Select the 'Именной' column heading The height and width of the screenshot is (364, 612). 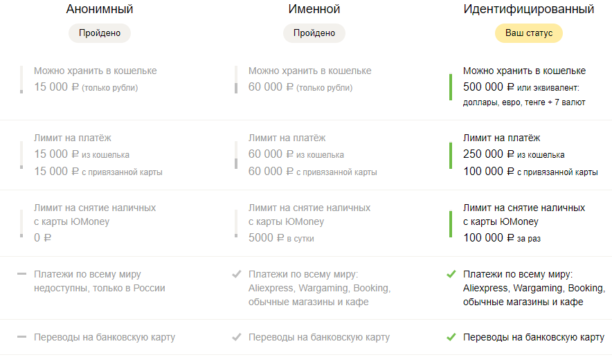(x=314, y=10)
